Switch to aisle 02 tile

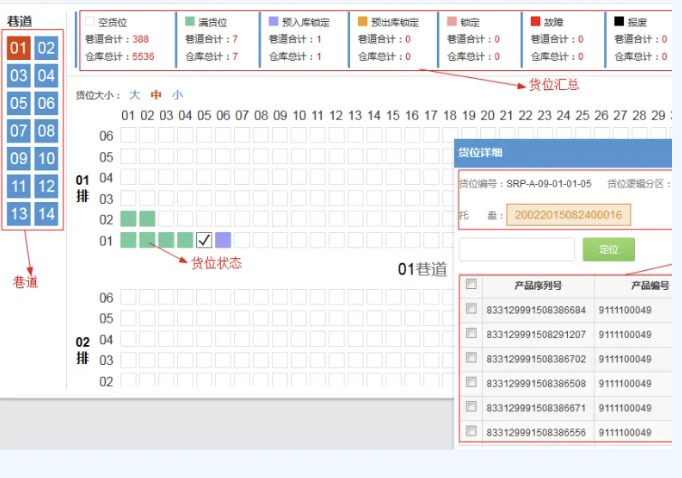pyautogui.click(x=46, y=48)
